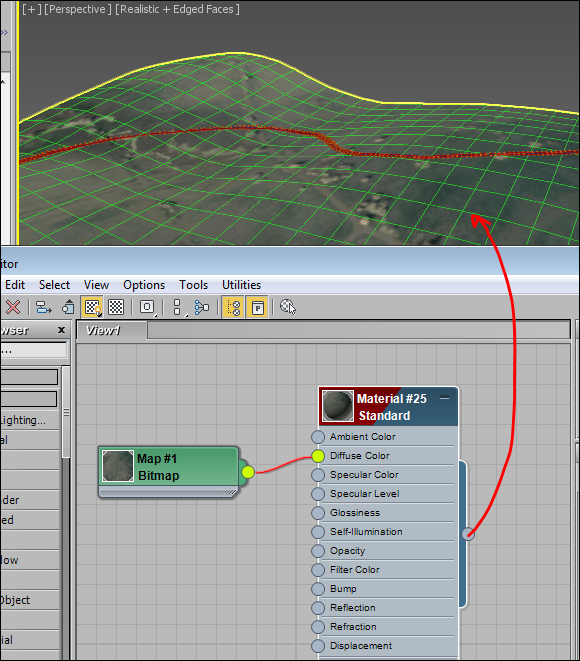Toggle the Parameter Editor panel button

tap(258, 307)
